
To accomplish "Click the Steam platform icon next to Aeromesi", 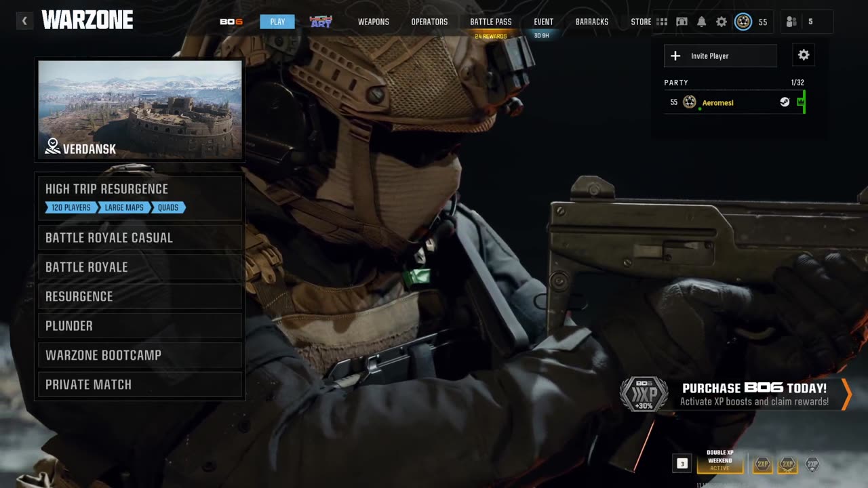I will click(785, 102).
